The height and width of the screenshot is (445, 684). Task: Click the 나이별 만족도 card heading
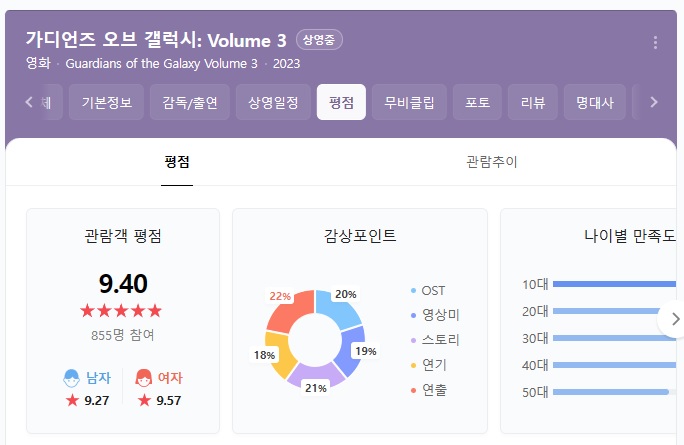(629, 236)
